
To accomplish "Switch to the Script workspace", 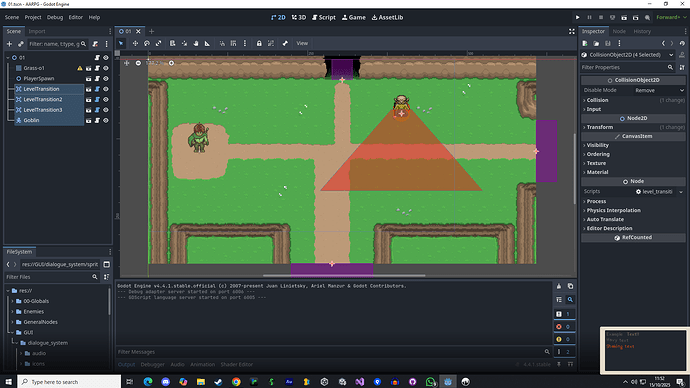I will pyautogui.click(x=324, y=18).
